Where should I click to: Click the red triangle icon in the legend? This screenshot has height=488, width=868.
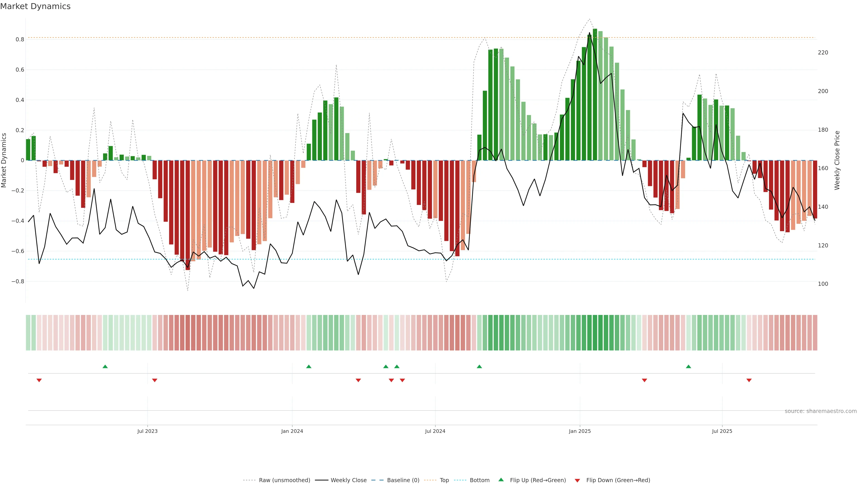coord(577,480)
